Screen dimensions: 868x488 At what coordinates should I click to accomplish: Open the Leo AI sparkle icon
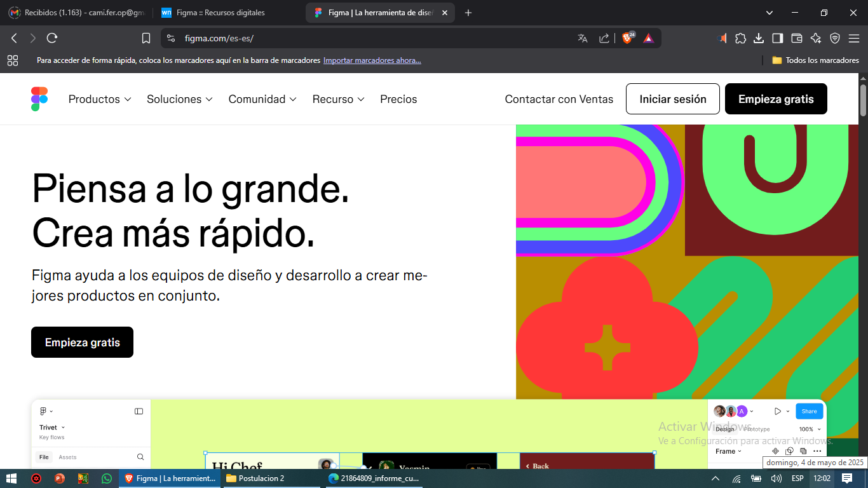point(816,38)
